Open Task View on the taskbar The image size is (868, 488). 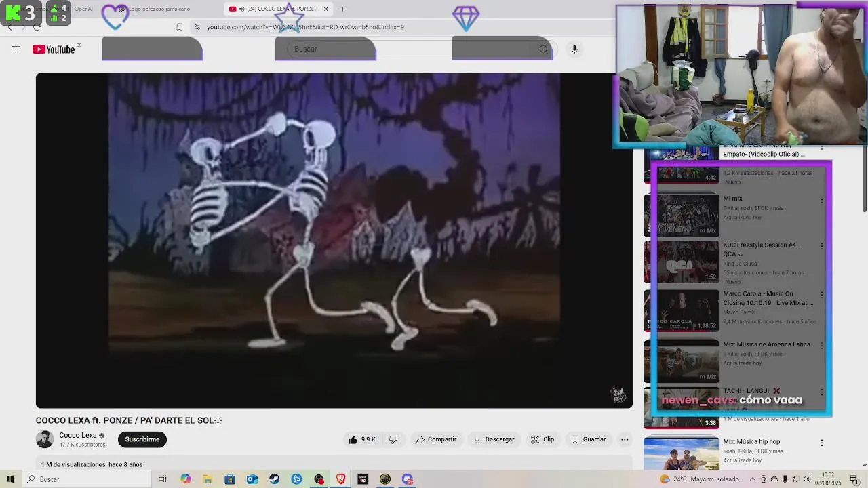click(x=163, y=479)
